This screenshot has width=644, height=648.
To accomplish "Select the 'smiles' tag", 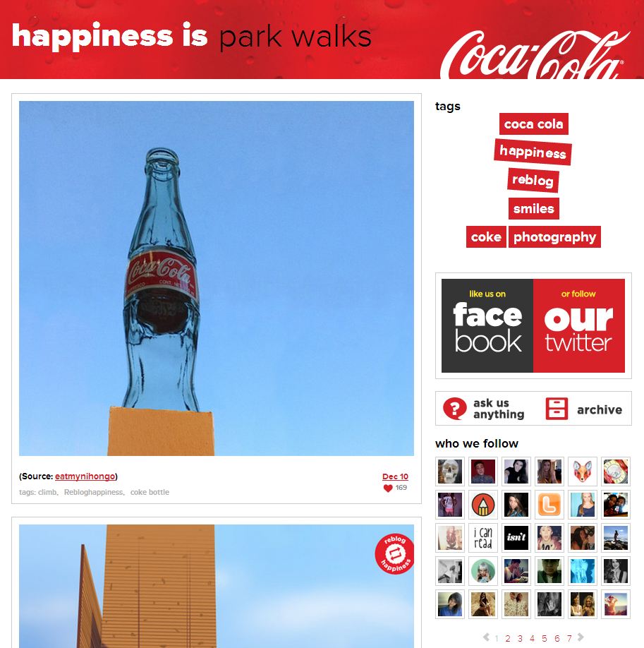I will point(534,209).
